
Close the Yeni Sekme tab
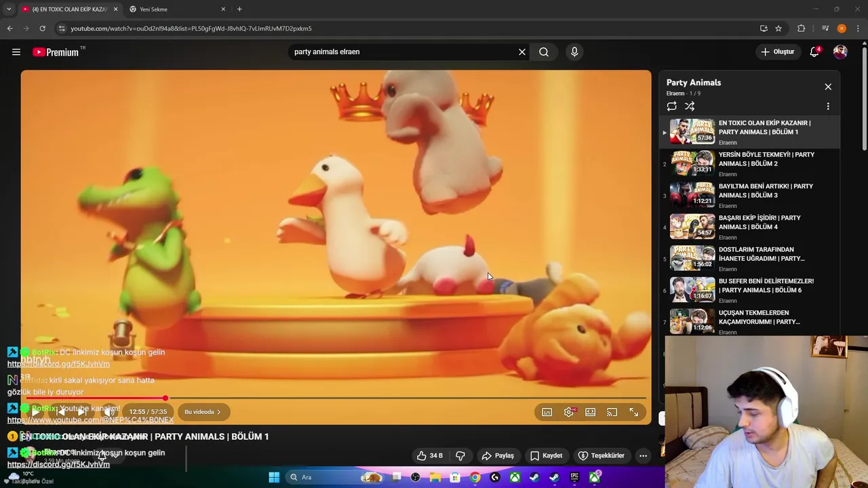click(x=223, y=9)
